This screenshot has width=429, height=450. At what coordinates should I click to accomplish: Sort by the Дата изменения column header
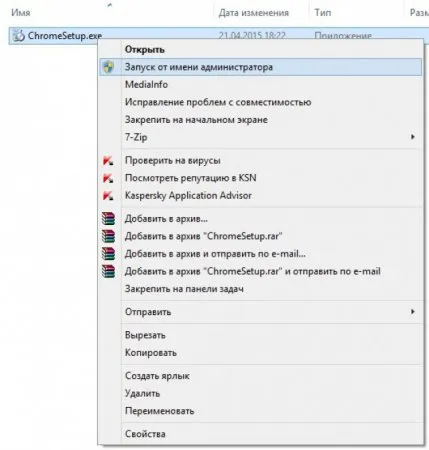click(254, 13)
